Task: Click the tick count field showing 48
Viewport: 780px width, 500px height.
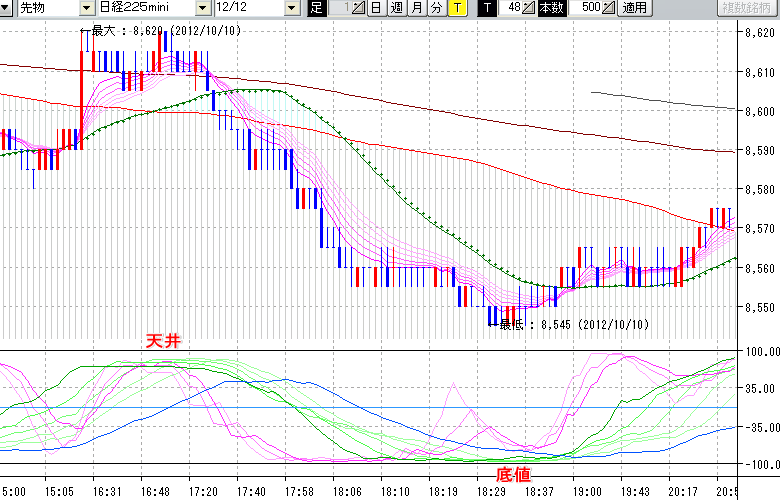Action: coord(512,8)
